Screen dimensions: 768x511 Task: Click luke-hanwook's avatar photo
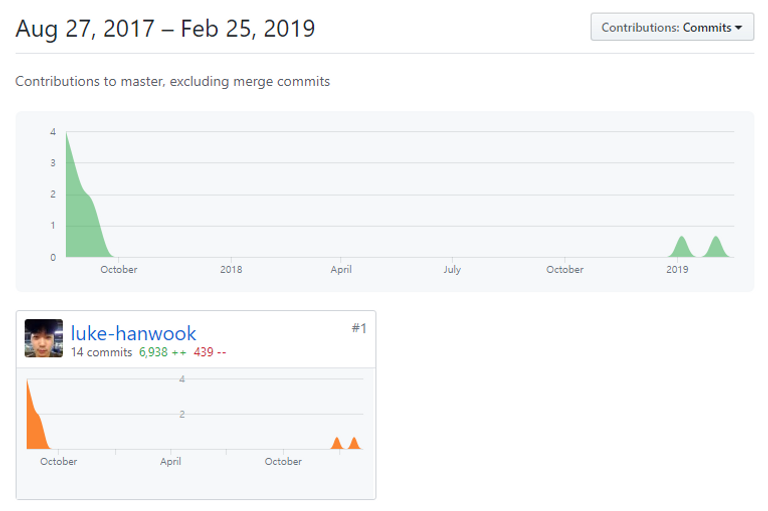[44, 338]
